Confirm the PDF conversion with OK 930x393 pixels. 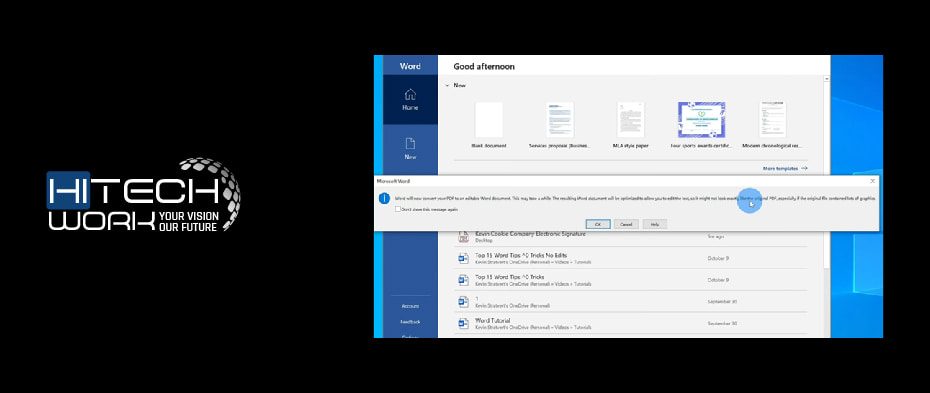click(x=598, y=224)
